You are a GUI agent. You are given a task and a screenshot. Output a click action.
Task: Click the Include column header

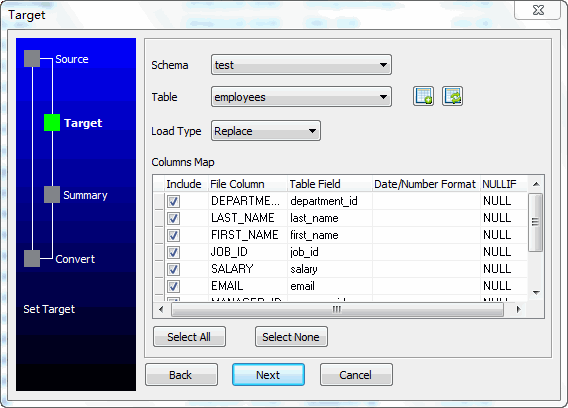pos(186,184)
